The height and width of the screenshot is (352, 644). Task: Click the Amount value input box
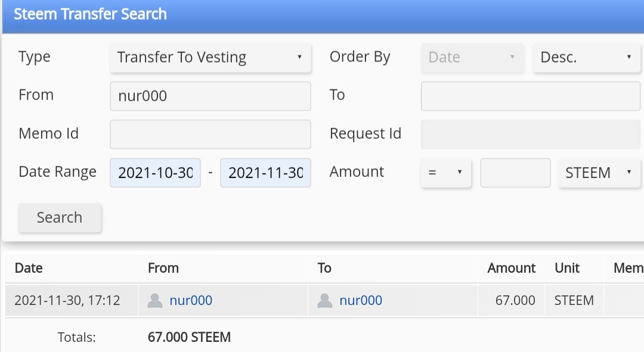coord(515,173)
